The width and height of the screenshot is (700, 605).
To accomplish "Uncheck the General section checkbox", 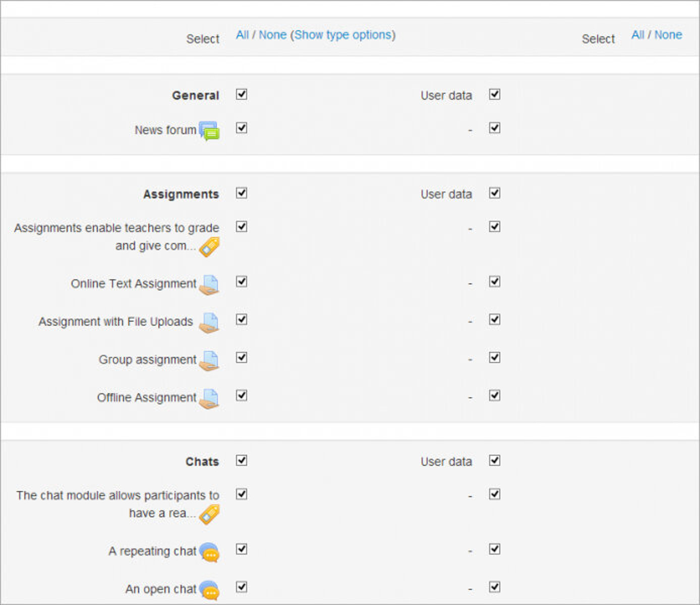I will click(242, 94).
